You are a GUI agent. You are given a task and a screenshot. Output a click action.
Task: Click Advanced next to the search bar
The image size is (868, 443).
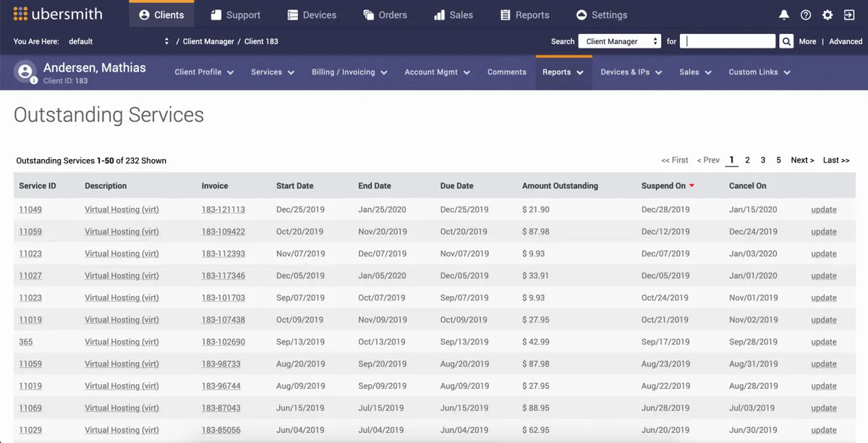(844, 41)
